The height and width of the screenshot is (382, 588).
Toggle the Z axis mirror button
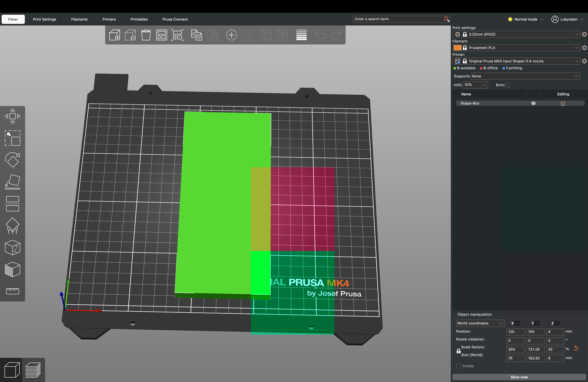point(557,323)
